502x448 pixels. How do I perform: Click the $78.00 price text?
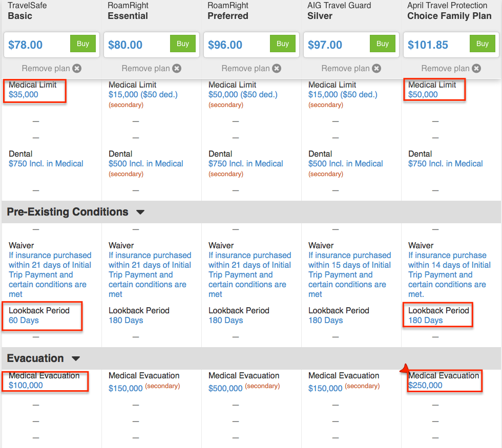pyautogui.click(x=25, y=45)
